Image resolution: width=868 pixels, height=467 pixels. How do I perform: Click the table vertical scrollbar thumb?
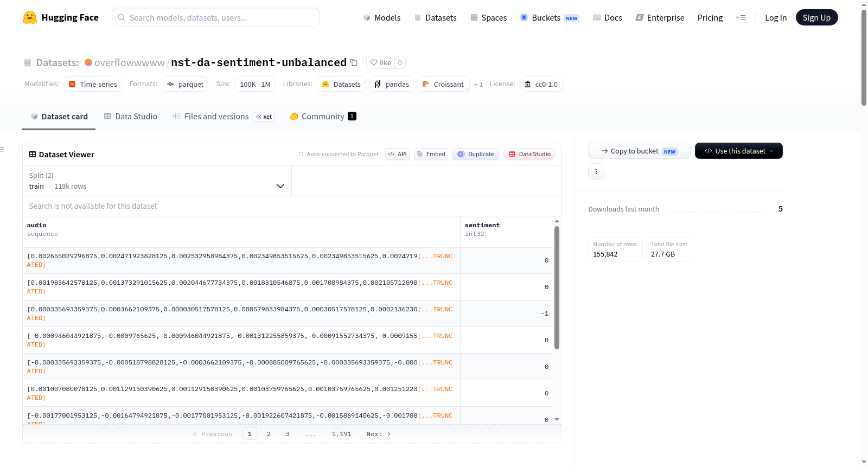tap(557, 287)
